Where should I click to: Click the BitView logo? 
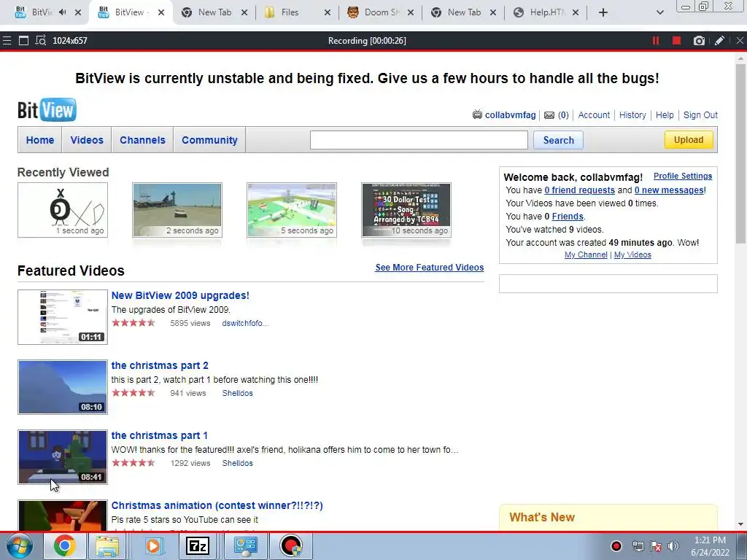[x=47, y=109]
